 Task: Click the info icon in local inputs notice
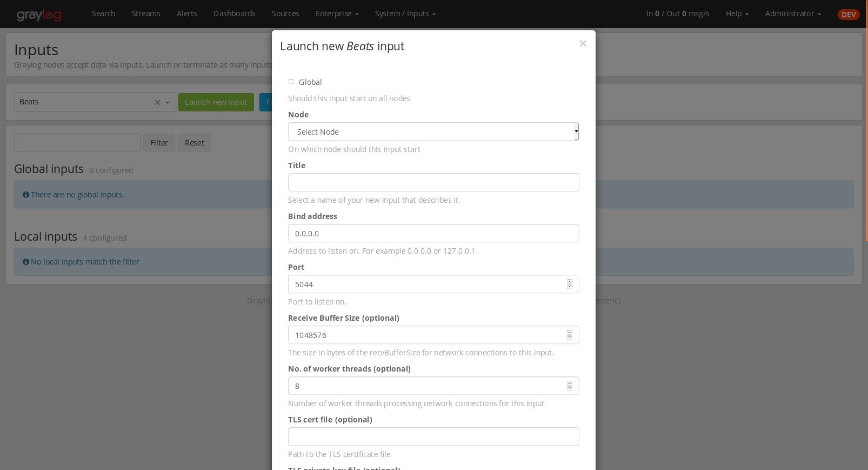(26, 262)
